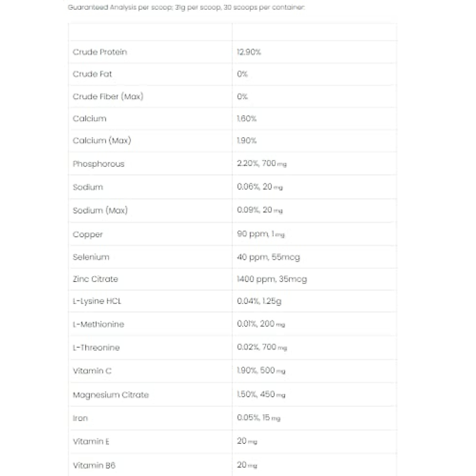Click the Vitamin C 1.90%, 500 mg value
This screenshot has height=476, width=476.
pyautogui.click(x=261, y=370)
